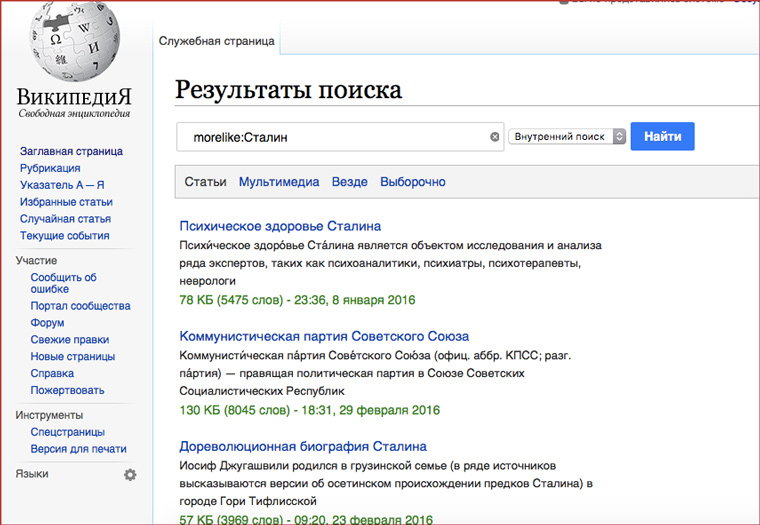Select the Служебная страница tab
760x525 pixels.
click(216, 41)
